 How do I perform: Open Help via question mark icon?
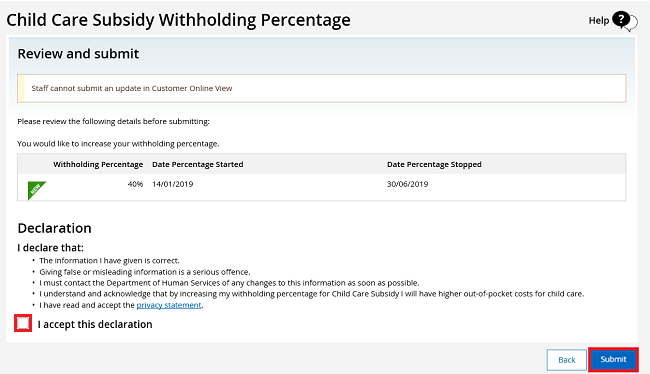point(624,21)
